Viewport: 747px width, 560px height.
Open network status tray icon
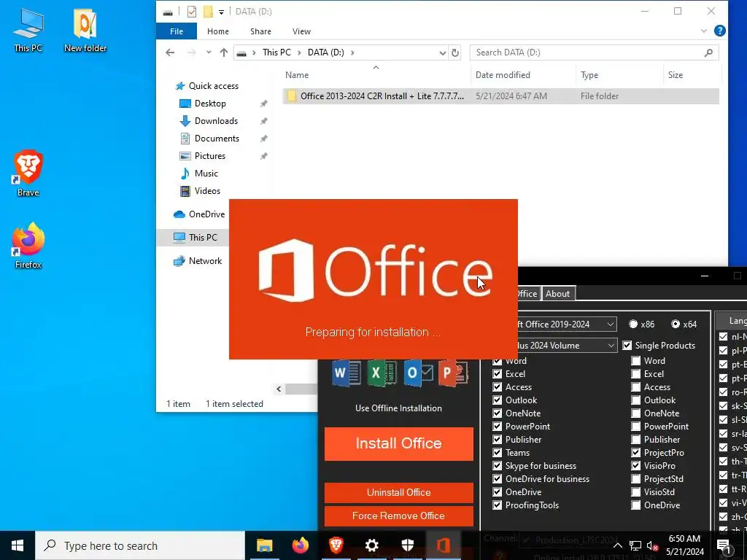point(635,545)
